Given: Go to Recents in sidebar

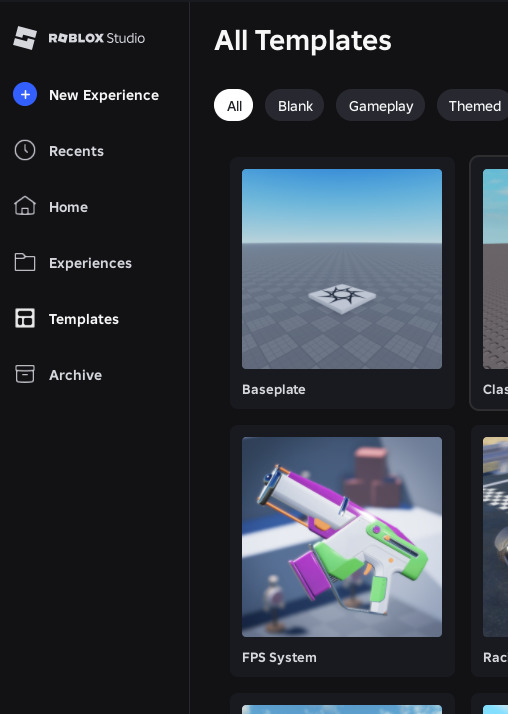Looking at the screenshot, I should [x=76, y=151].
